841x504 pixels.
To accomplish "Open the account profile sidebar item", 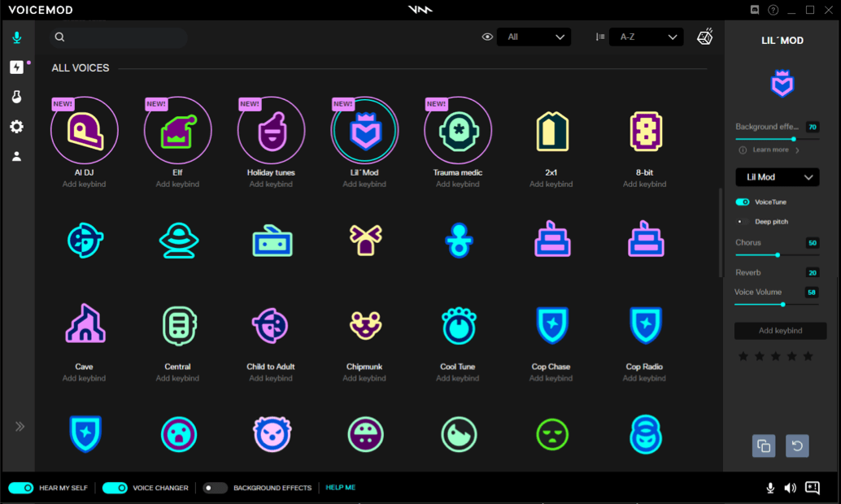I will [16, 156].
